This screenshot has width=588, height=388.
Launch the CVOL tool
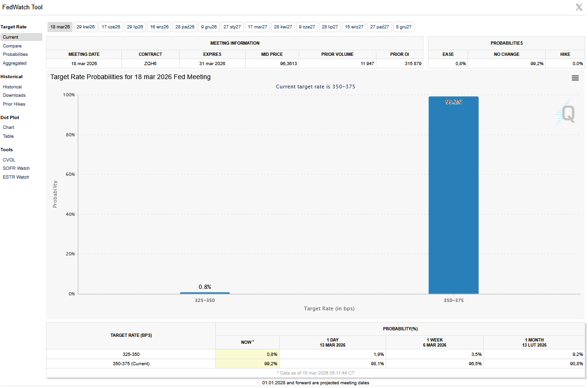click(9, 160)
